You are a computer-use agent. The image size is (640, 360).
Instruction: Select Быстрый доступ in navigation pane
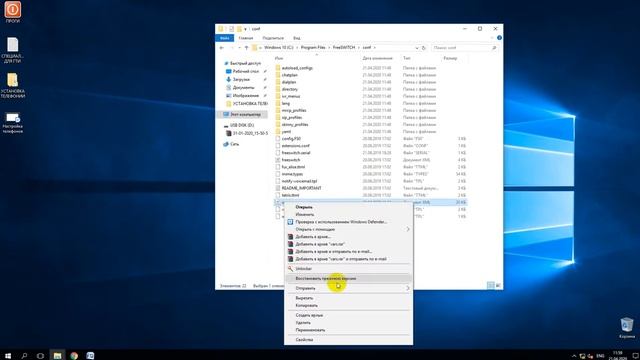click(245, 63)
